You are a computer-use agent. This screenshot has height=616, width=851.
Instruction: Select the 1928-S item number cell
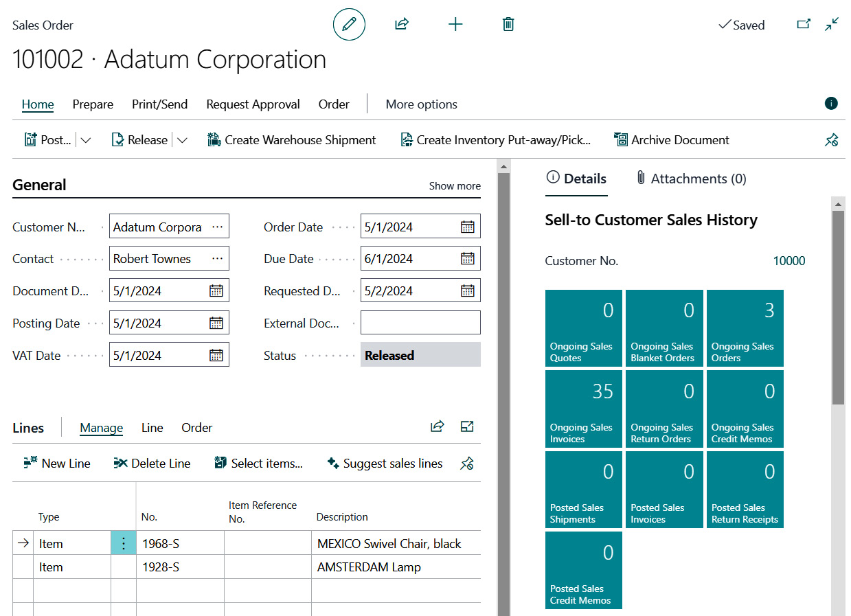pos(180,567)
